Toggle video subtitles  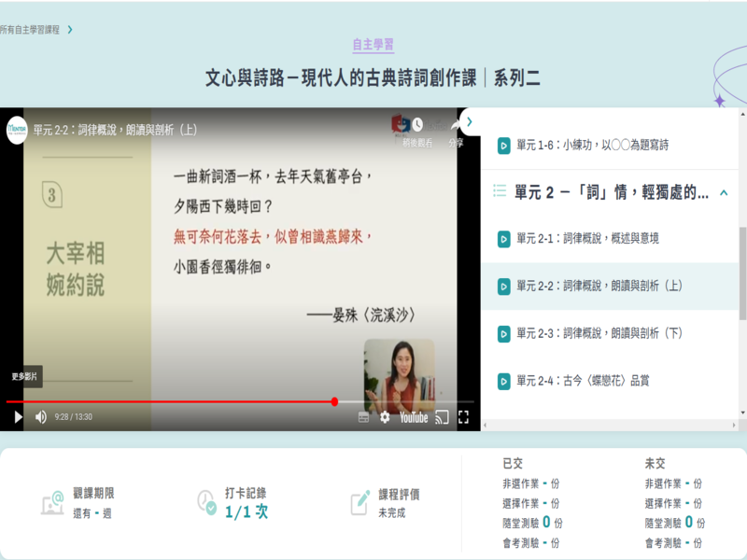pos(364,417)
